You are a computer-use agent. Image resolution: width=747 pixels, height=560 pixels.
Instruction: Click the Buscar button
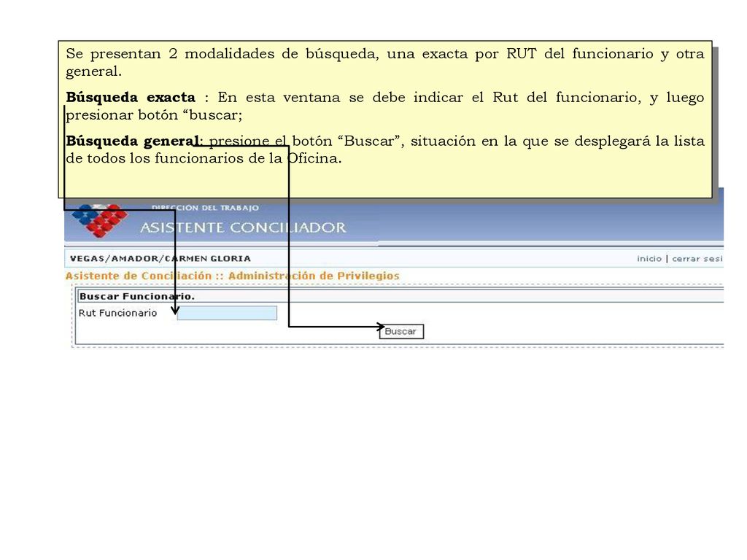(401, 332)
